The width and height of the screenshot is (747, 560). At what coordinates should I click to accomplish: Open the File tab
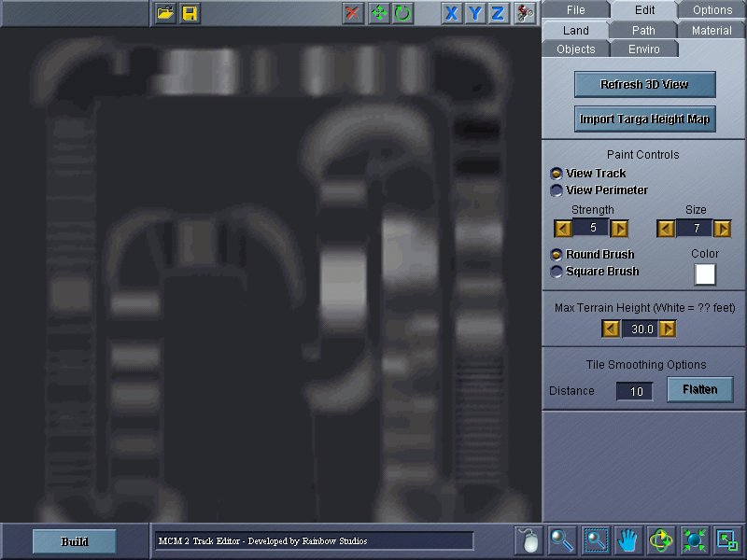(575, 9)
